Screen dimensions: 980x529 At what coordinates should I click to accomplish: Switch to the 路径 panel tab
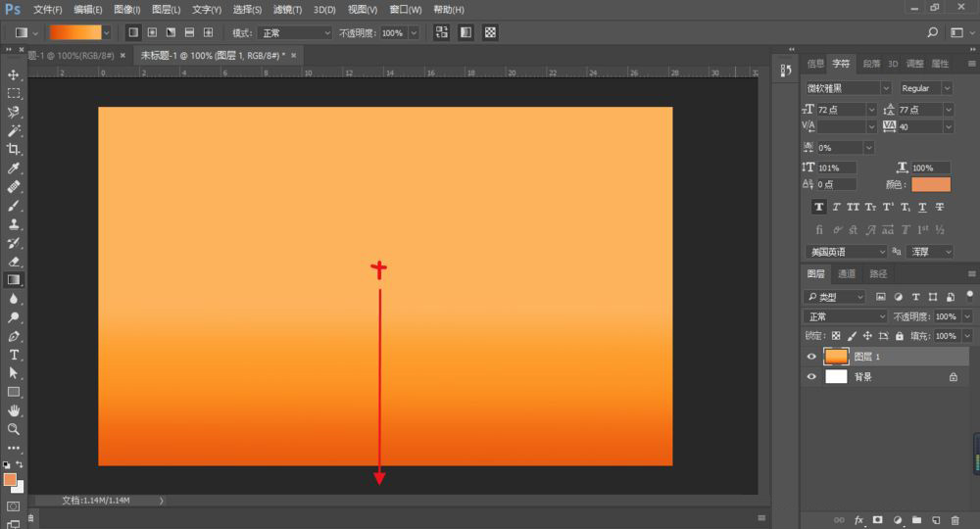(878, 274)
